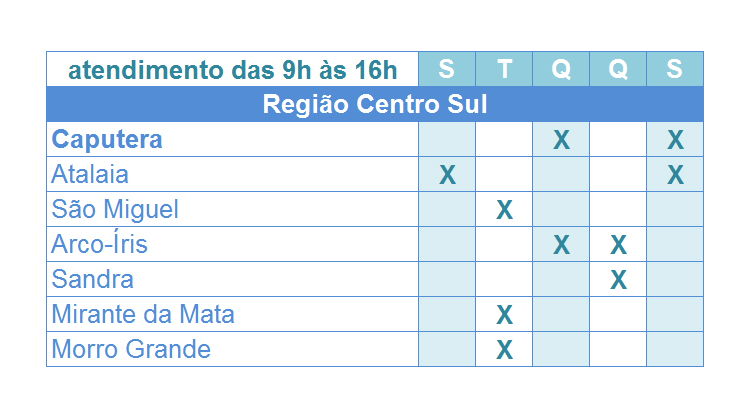
Task: Click Caputera's Friday X mark
Action: (x=675, y=140)
